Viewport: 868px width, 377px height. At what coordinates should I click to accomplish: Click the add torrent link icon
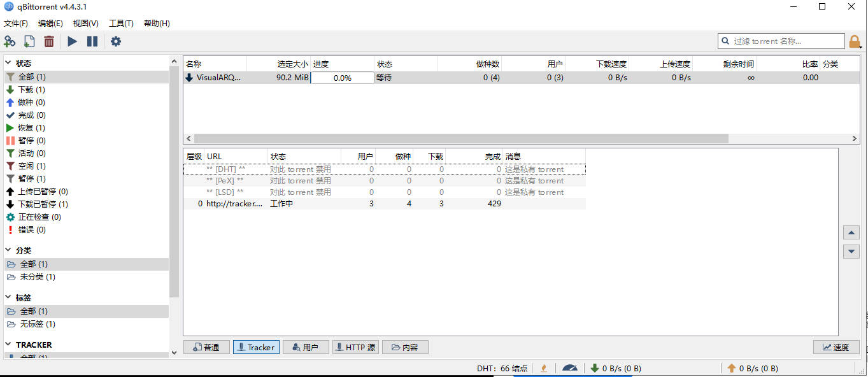pos(10,41)
